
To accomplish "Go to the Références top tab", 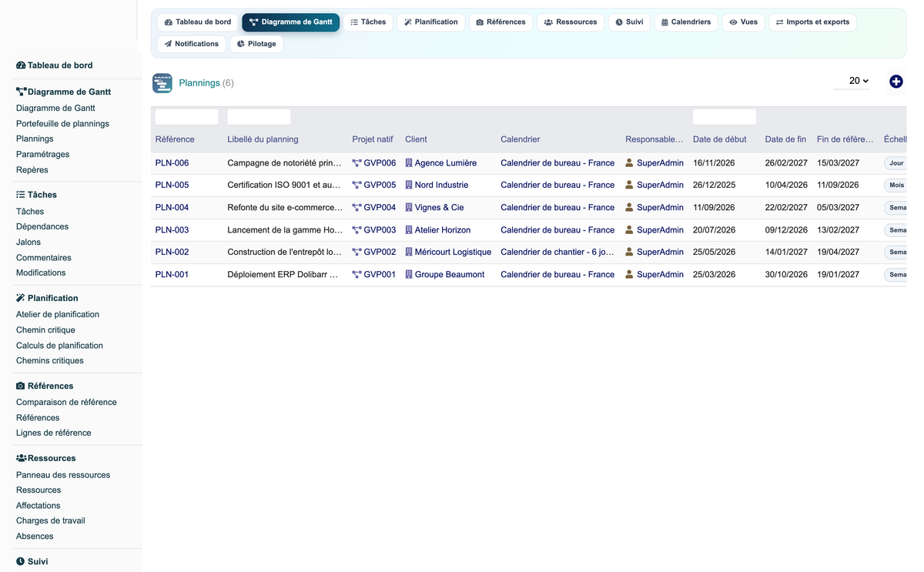I will (x=500, y=22).
